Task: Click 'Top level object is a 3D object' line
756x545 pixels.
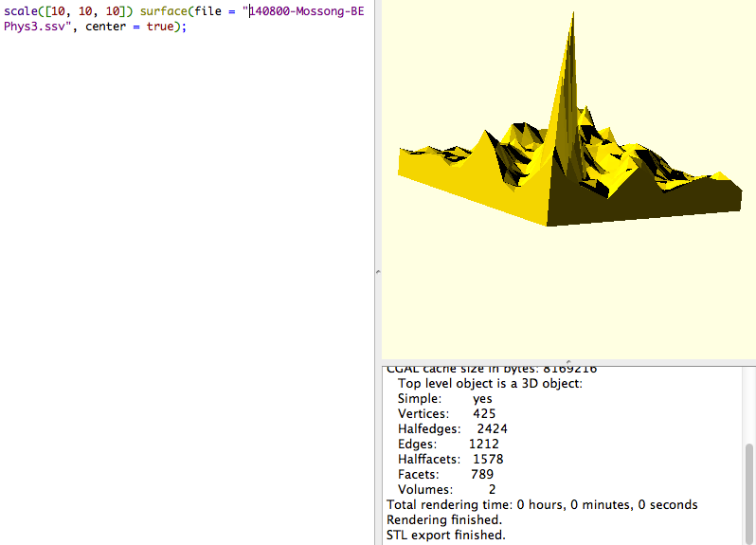Action: click(x=490, y=384)
